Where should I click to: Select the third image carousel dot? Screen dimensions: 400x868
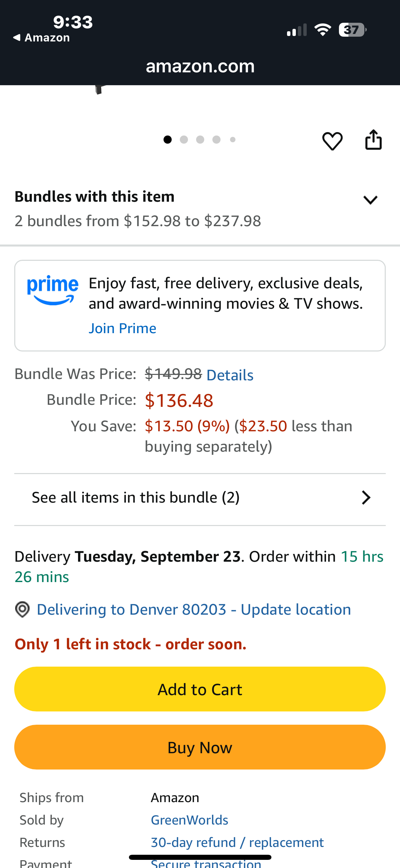200,140
